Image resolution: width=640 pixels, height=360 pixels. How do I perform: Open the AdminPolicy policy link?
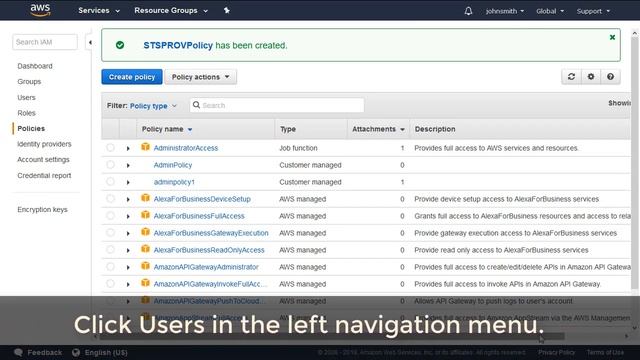coord(173,165)
